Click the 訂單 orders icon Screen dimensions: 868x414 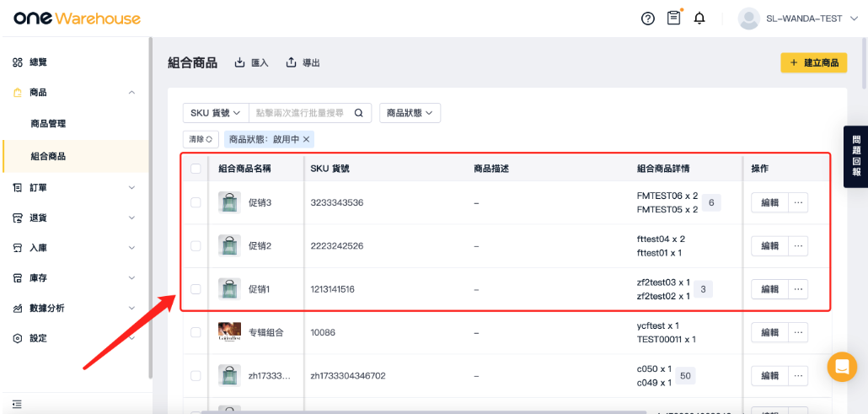click(x=17, y=188)
